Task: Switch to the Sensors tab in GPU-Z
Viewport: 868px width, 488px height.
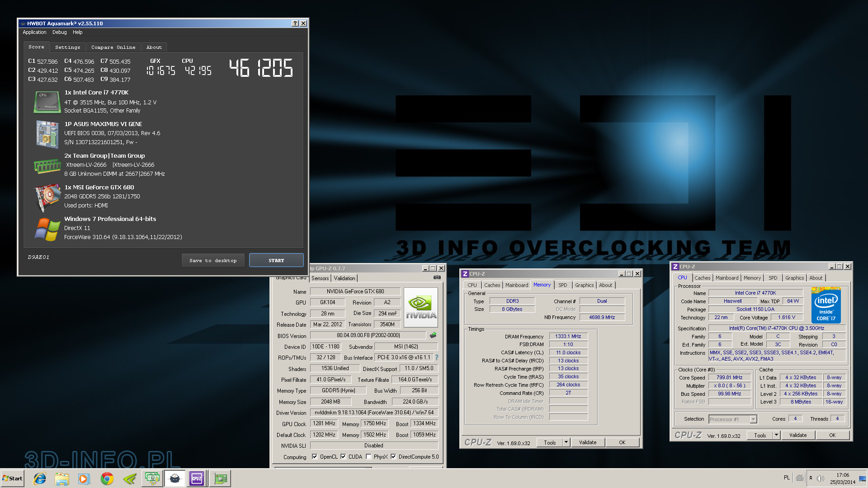Action: pyautogui.click(x=320, y=278)
